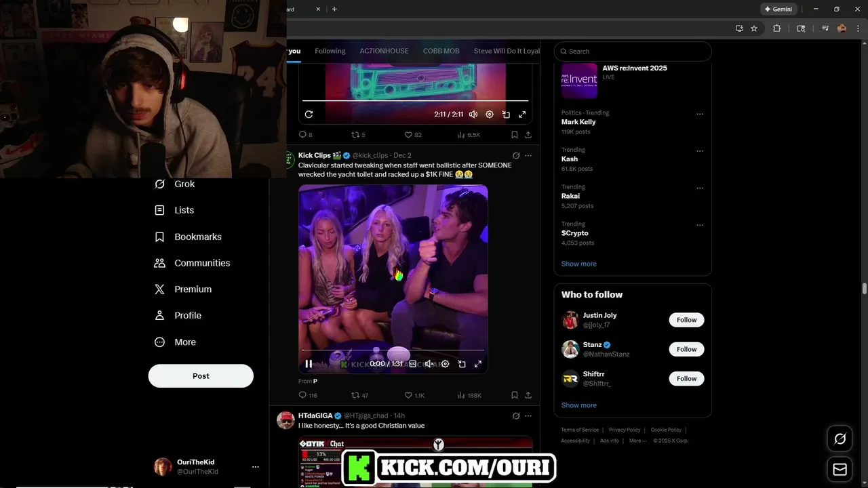Open Communities from the sidebar
Image resolution: width=868 pixels, height=488 pixels.
coord(193,263)
